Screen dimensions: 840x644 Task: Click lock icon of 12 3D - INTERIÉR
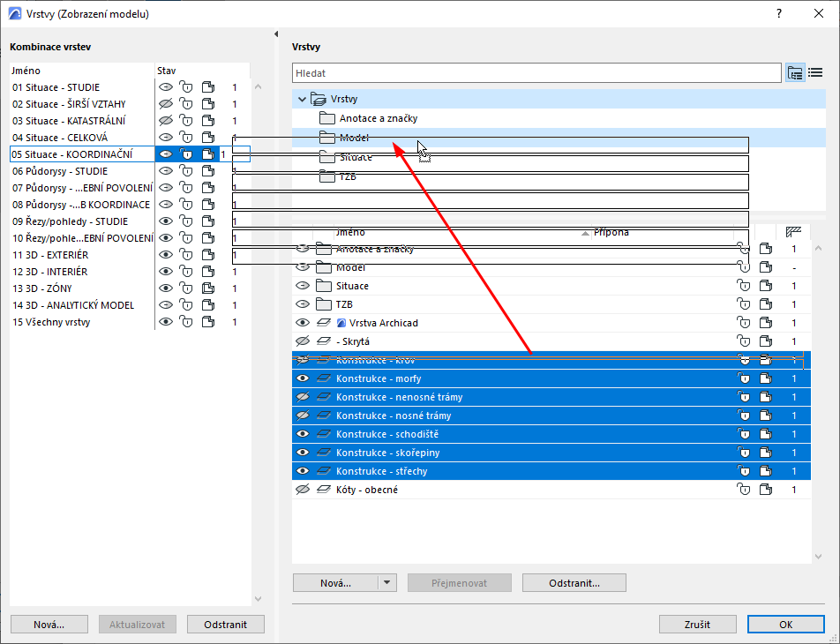point(186,271)
